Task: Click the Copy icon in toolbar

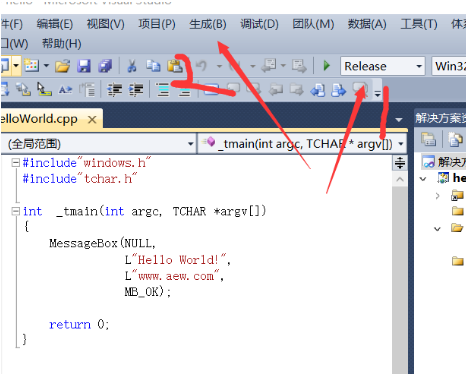Action: (153, 66)
